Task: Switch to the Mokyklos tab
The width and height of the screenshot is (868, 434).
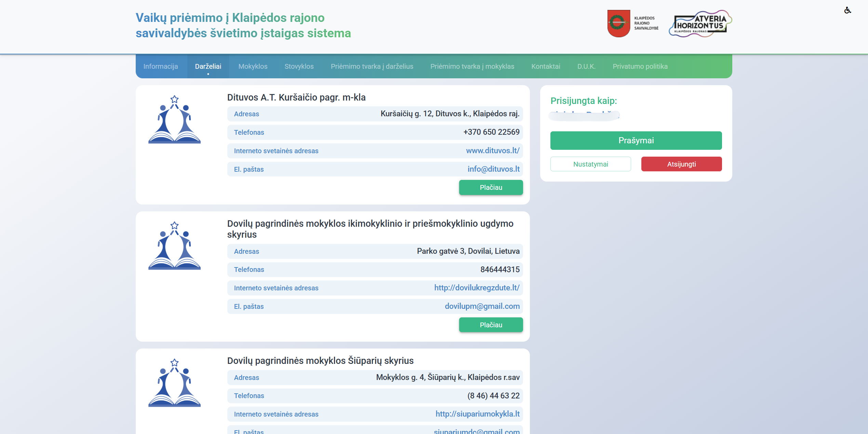Action: (x=253, y=66)
